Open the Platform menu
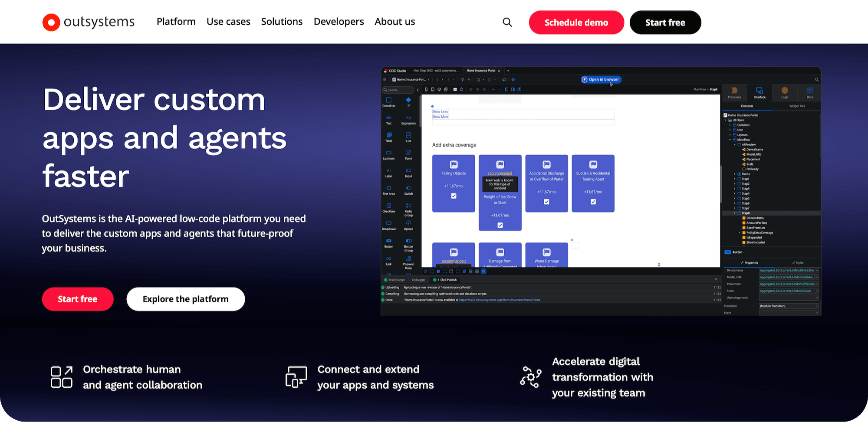This screenshot has width=868, height=422. click(x=176, y=22)
